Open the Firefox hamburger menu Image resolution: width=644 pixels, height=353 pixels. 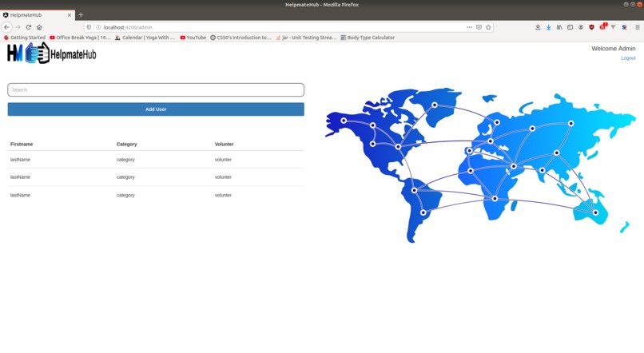click(638, 27)
